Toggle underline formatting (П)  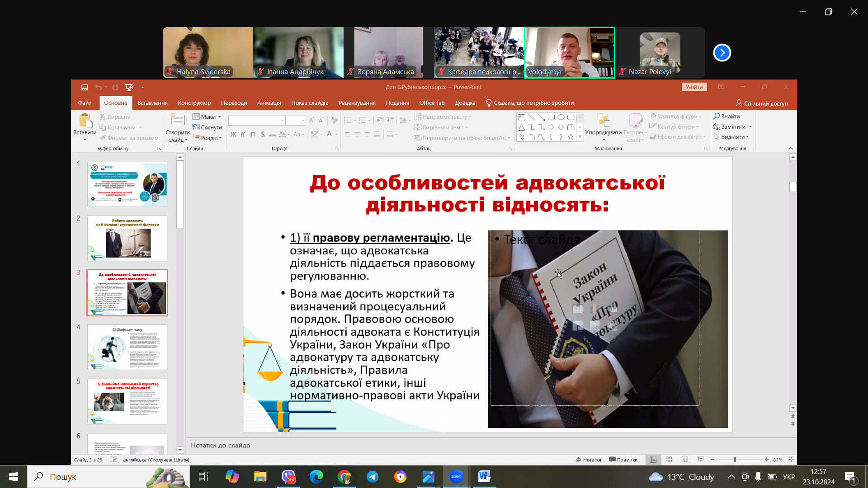253,134
